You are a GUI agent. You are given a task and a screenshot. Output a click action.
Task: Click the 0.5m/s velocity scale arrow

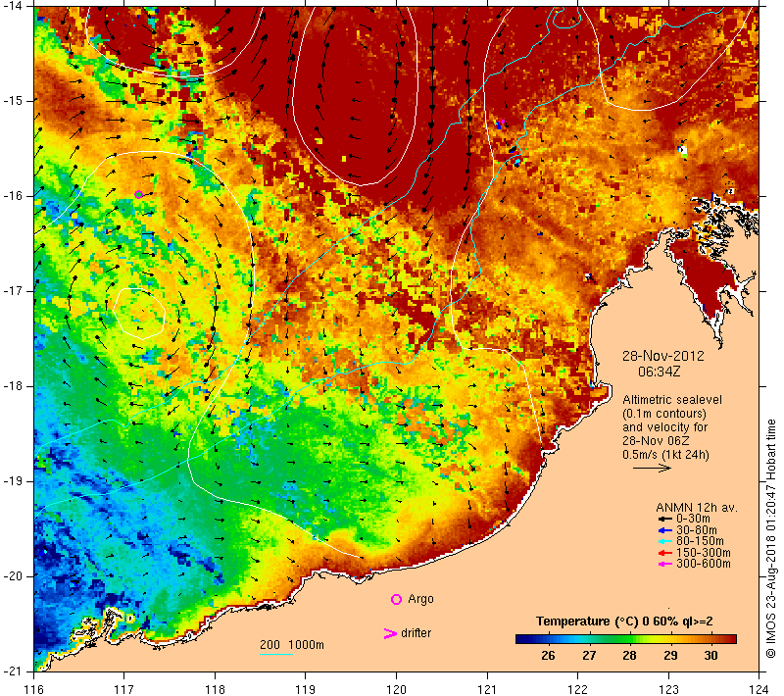652,468
